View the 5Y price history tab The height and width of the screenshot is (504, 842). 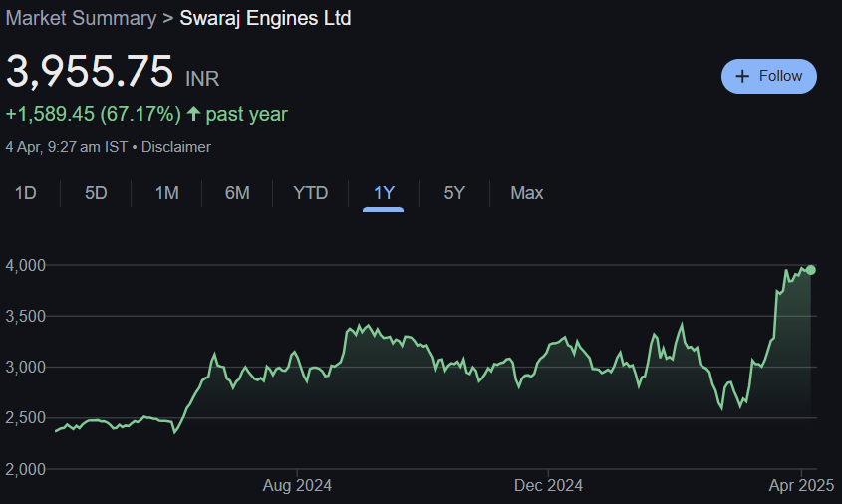(x=454, y=193)
